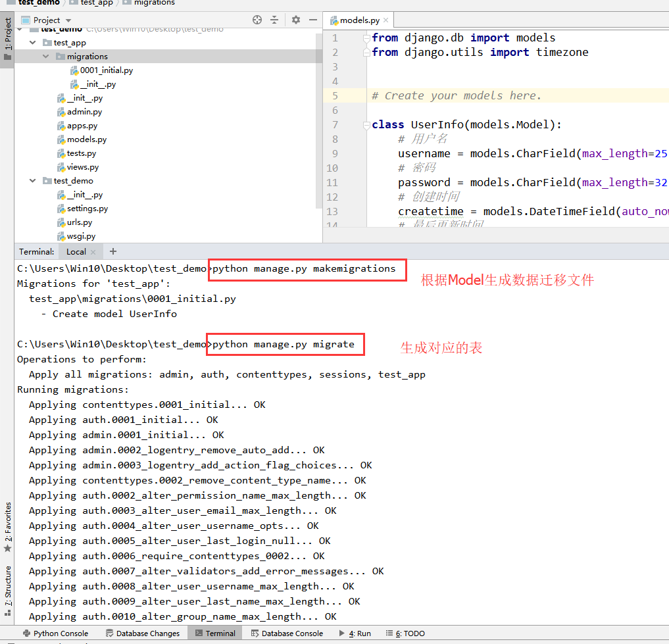Viewport: 669px width, 644px height.
Task: Click the locate/scroll from source icon
Action: point(257,20)
